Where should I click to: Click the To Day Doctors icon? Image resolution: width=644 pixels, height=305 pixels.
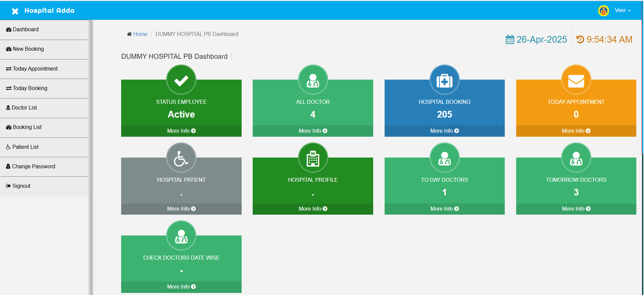[444, 158]
